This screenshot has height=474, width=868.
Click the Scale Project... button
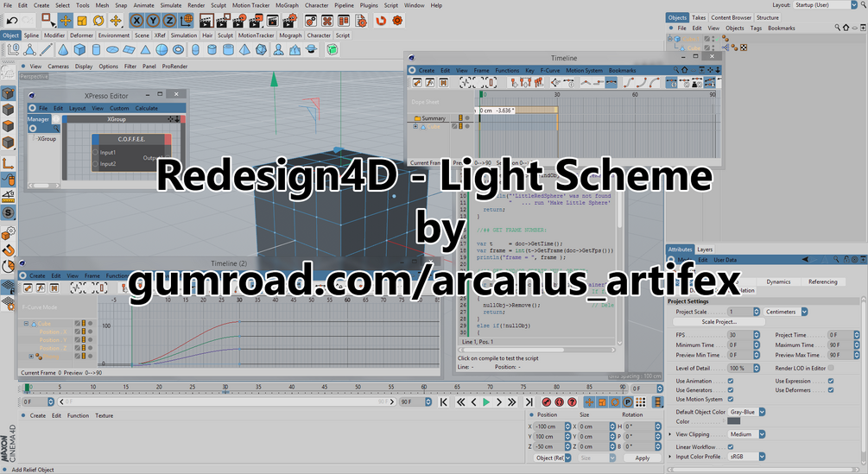719,322
